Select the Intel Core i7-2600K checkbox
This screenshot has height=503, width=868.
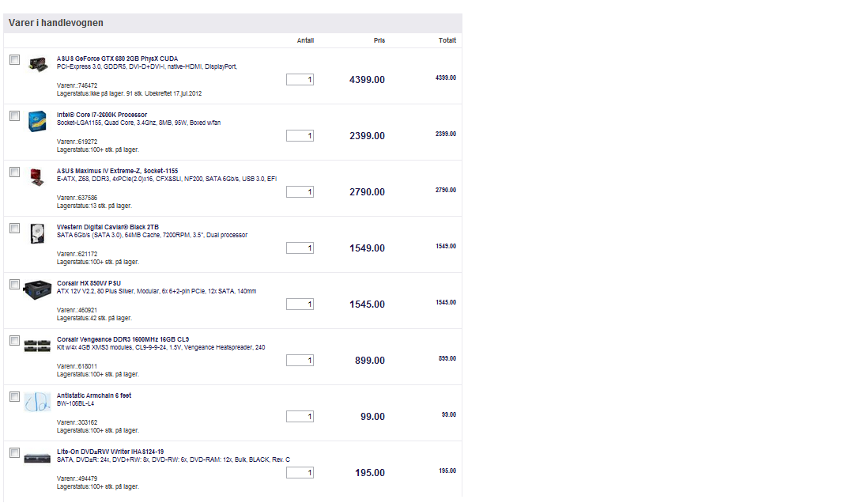(x=14, y=115)
